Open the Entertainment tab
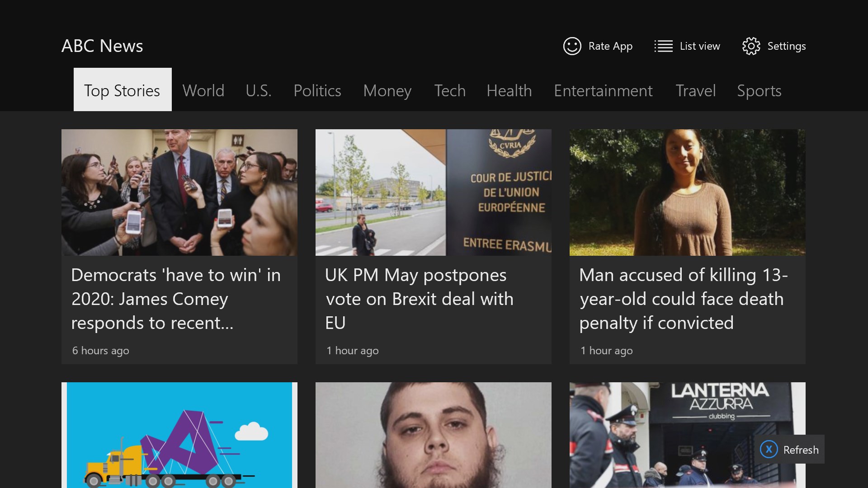 point(603,91)
